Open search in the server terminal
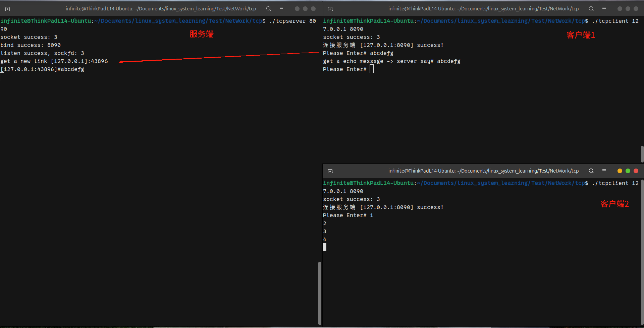This screenshot has height=328, width=644. pyautogui.click(x=268, y=9)
